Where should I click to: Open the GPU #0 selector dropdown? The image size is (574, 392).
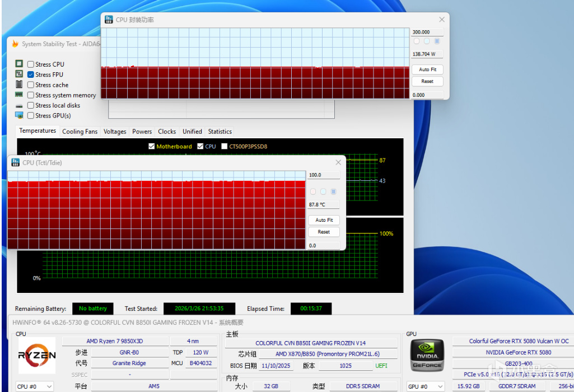(426, 386)
